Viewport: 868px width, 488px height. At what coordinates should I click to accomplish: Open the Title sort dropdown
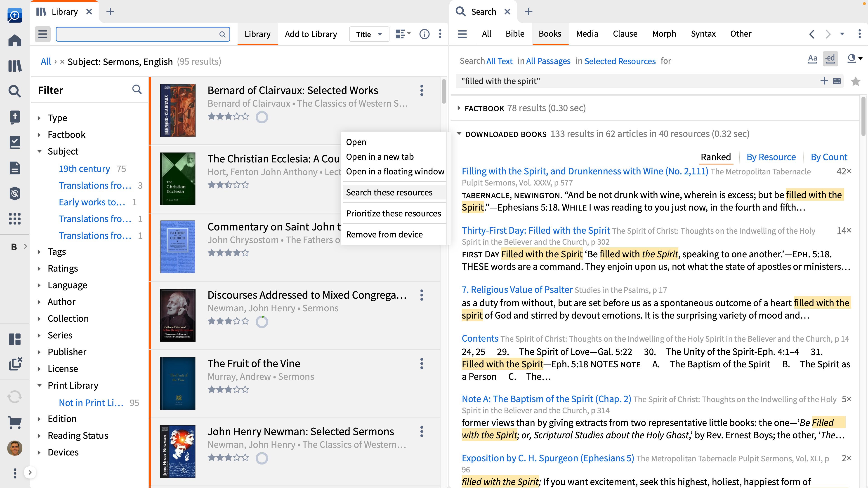(x=369, y=34)
